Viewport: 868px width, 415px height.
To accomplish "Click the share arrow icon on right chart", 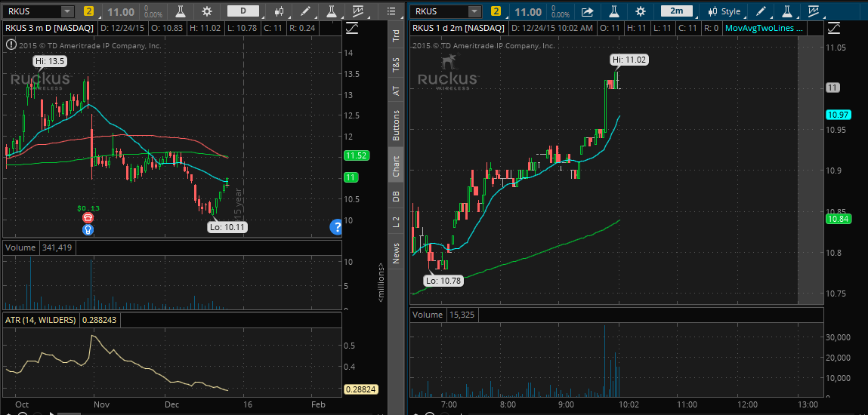I will pos(587,11).
